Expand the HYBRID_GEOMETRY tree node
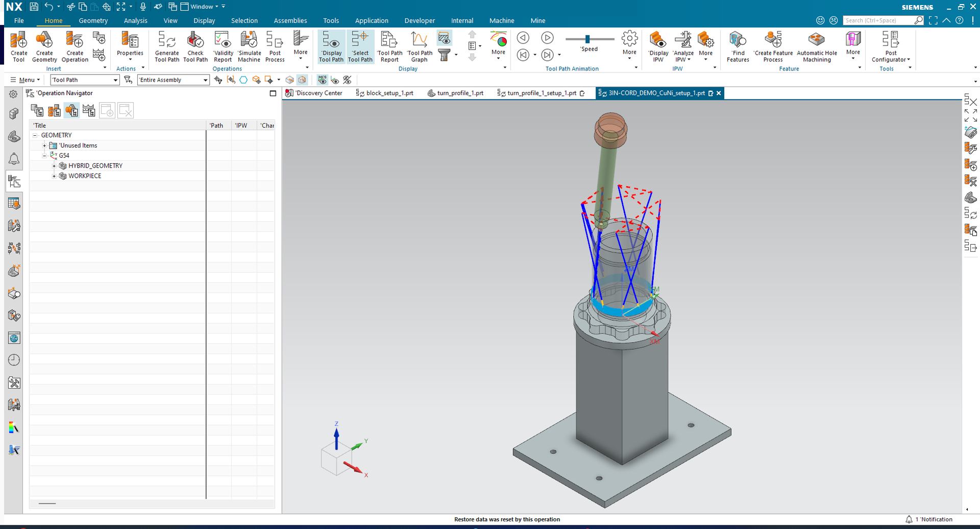This screenshot has height=529, width=980. point(54,166)
